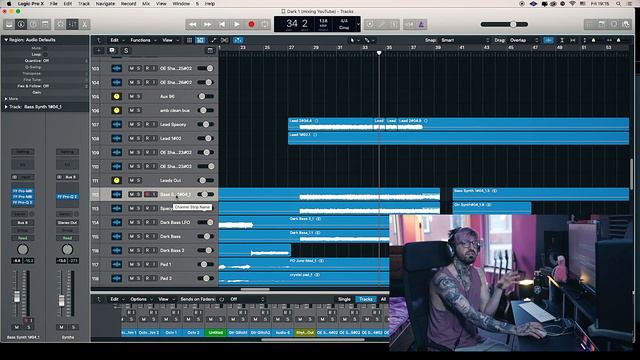Open the left-click pointer tool menu
Image resolution: width=640 pixels, height=360 pixels.
pyautogui.click(x=354, y=40)
